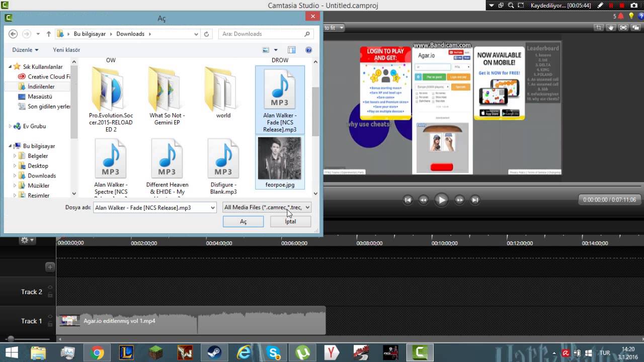Viewport: 644px width, 362px height.
Task: Open the Düzenle menu
Action: tap(26, 50)
